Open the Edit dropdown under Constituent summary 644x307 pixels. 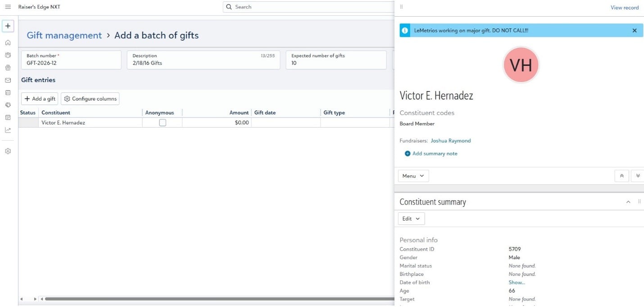click(410, 218)
